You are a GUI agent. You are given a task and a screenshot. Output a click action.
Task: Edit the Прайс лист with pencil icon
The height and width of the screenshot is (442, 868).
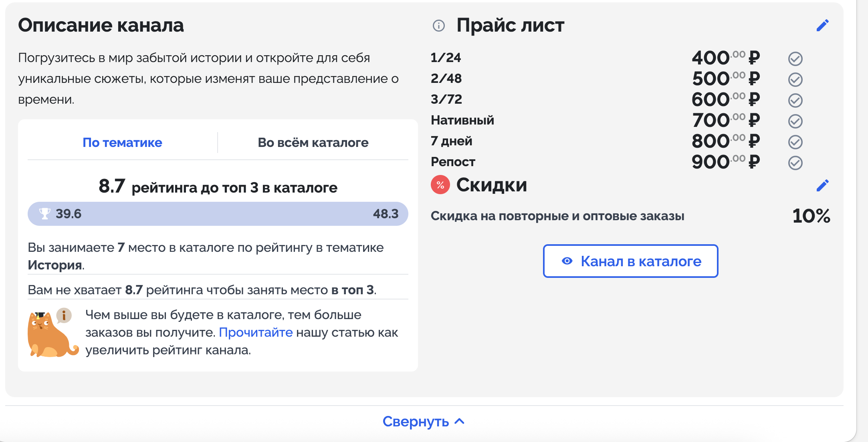[822, 26]
